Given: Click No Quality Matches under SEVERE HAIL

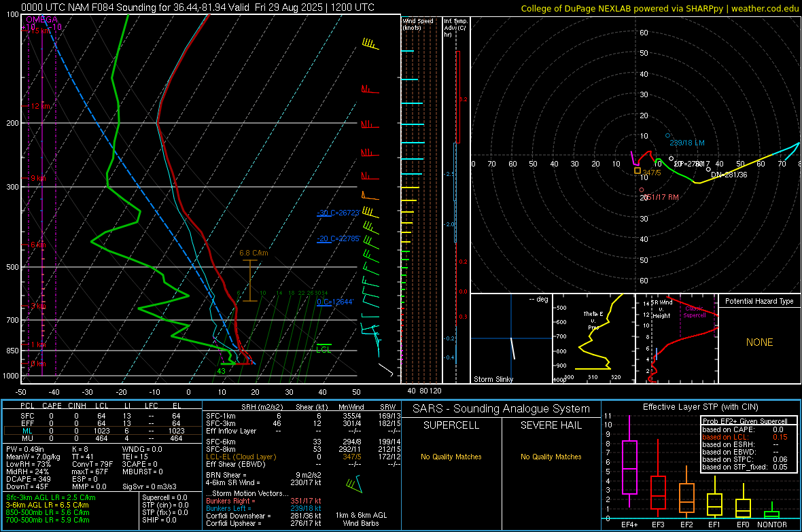Looking at the screenshot, I should pos(551,457).
